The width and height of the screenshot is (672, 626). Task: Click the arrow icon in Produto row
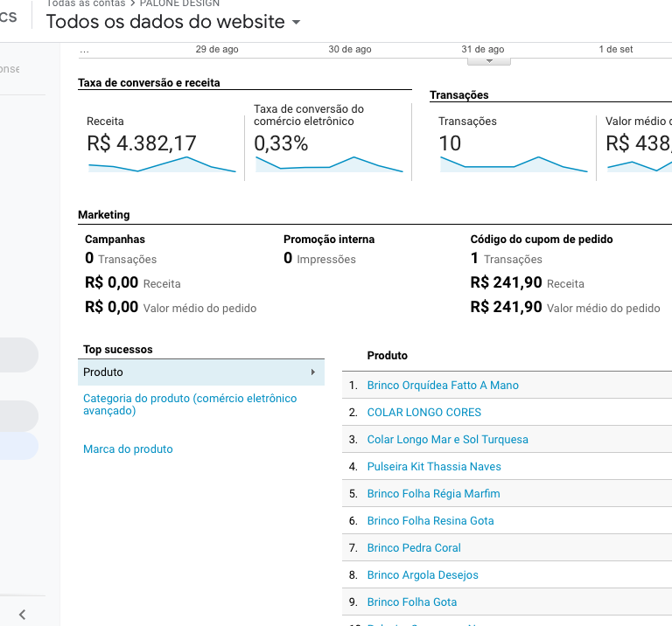coord(313,372)
